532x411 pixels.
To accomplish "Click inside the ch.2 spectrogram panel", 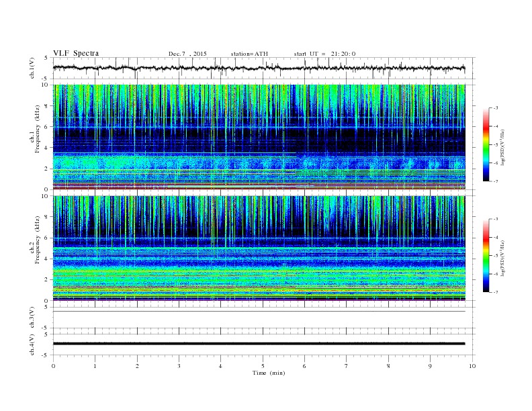I will tap(259, 248).
